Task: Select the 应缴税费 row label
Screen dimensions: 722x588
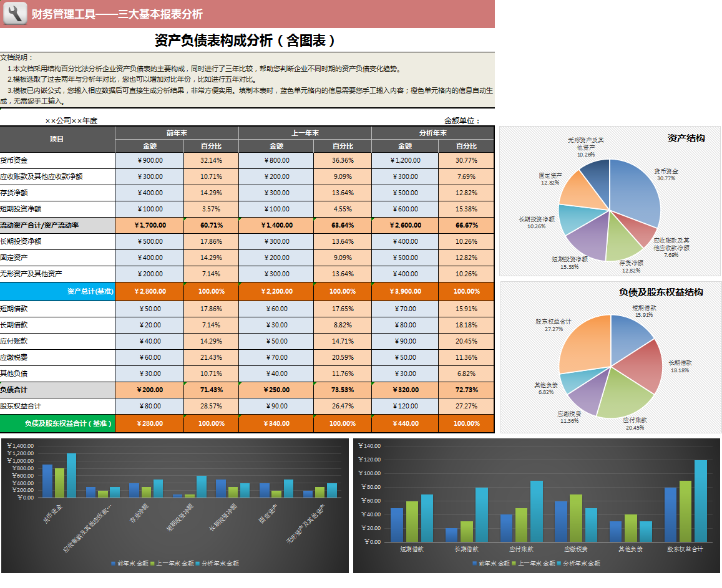Action: point(57,357)
